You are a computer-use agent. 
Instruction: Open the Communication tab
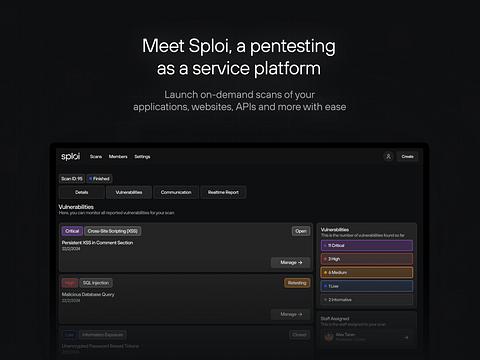[176, 192]
